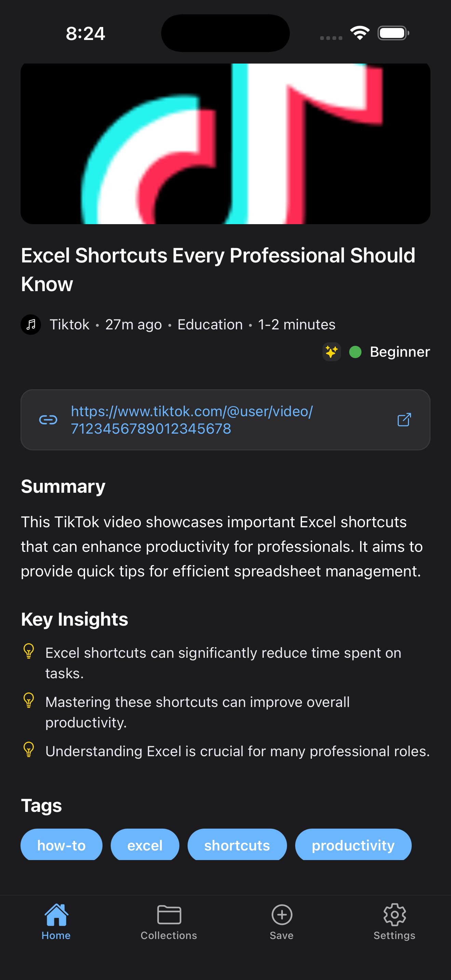Tap the green Beginner difficulty indicator
Image resolution: width=451 pixels, height=980 pixels.
pyautogui.click(x=355, y=352)
